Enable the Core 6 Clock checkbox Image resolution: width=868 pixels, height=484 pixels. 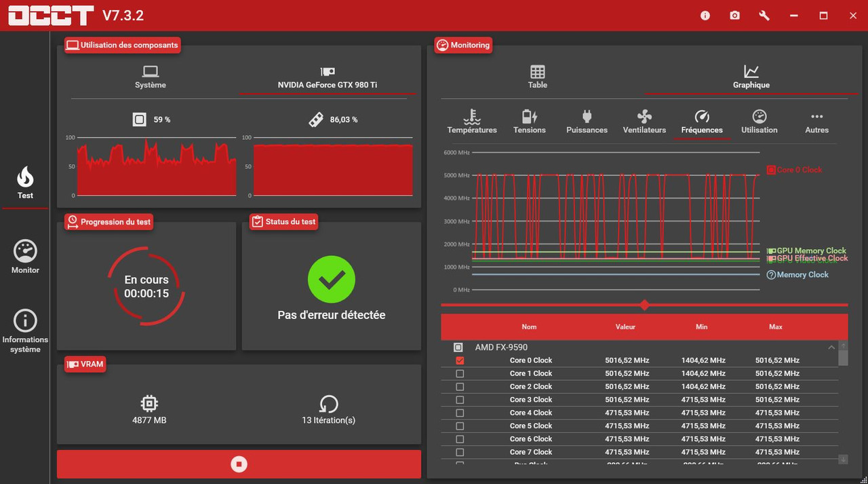[x=460, y=439]
